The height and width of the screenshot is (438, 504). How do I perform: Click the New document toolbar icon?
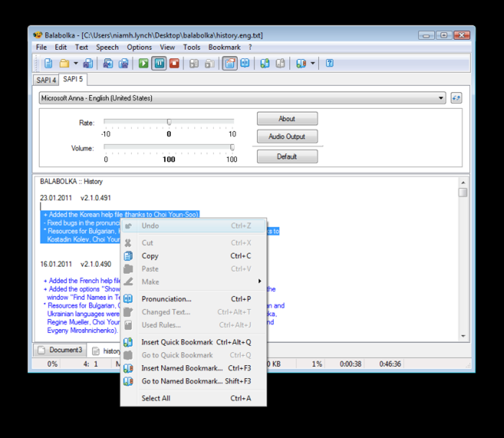coord(48,63)
